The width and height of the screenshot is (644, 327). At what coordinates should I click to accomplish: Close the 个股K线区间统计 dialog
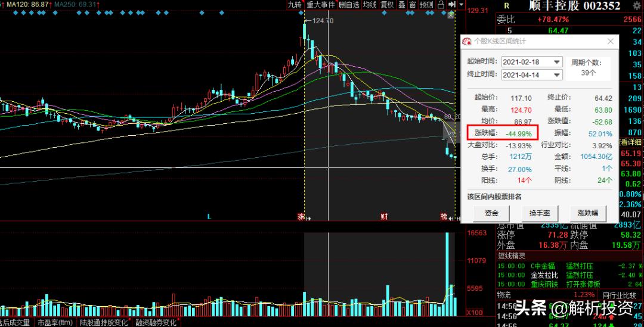611,42
